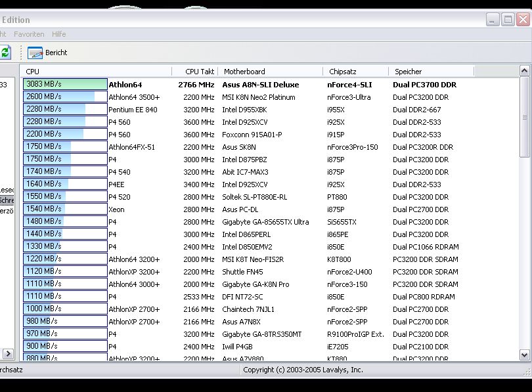Click the Iwill P4GB entry
This screenshot has height=392, width=532.
pos(237,347)
